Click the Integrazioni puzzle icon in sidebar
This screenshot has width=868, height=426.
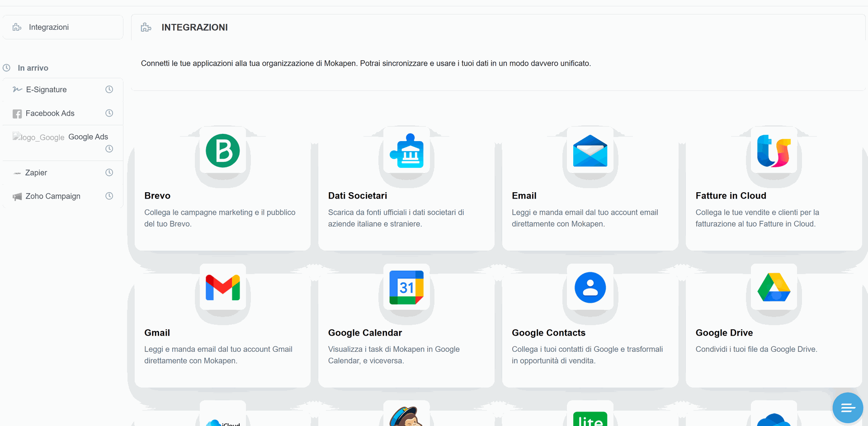pos(17,27)
